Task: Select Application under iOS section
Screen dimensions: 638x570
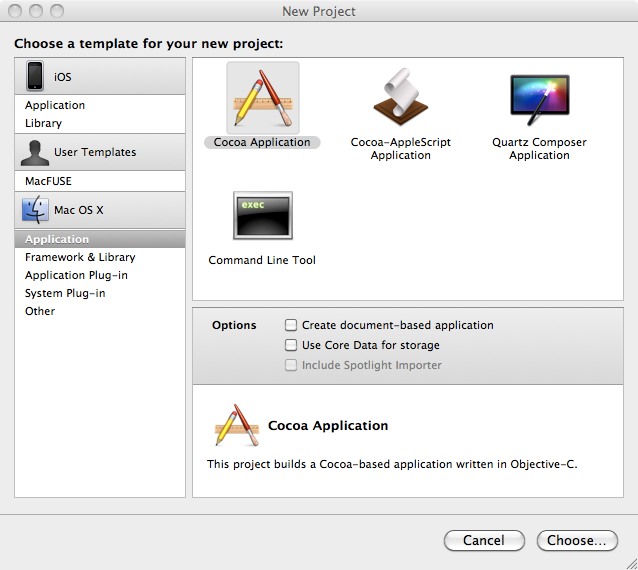Action: [55, 105]
